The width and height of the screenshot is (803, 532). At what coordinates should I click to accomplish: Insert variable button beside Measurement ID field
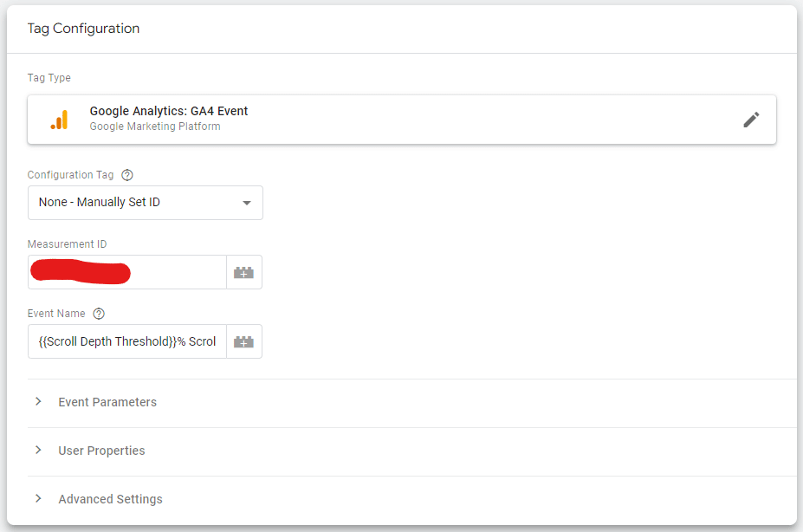pyautogui.click(x=243, y=272)
